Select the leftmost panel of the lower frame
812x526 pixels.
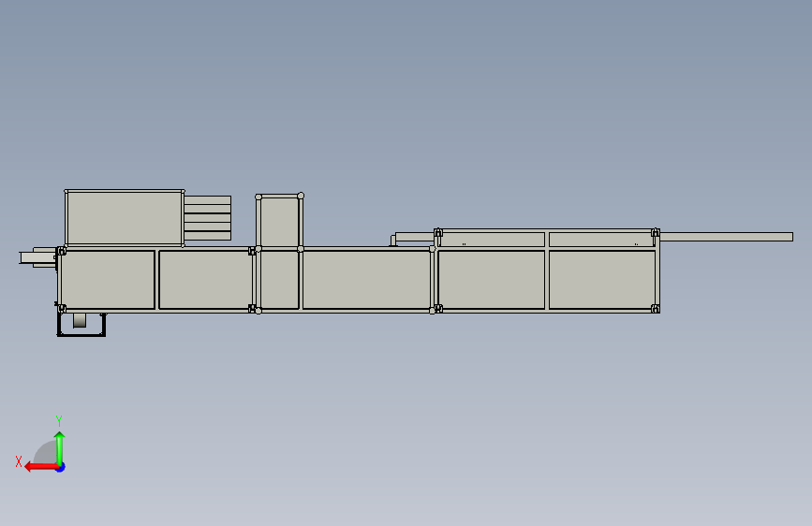(x=108, y=280)
